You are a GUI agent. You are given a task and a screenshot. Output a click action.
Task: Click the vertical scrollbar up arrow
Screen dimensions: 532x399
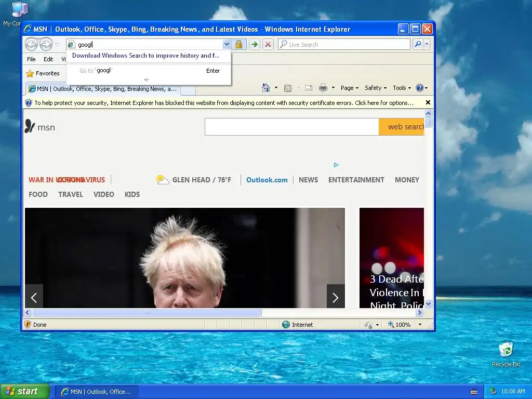[x=428, y=113]
